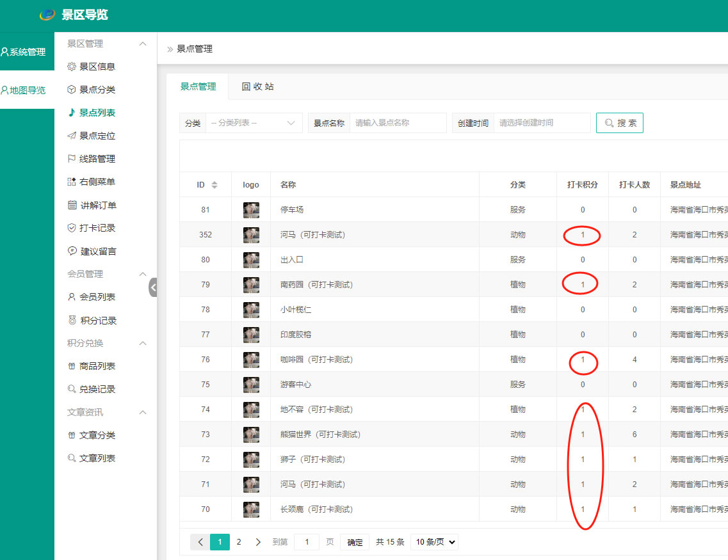Image resolution: width=728 pixels, height=560 pixels.
Task: Select 地图导览 in the left navigation
Action: (27, 90)
